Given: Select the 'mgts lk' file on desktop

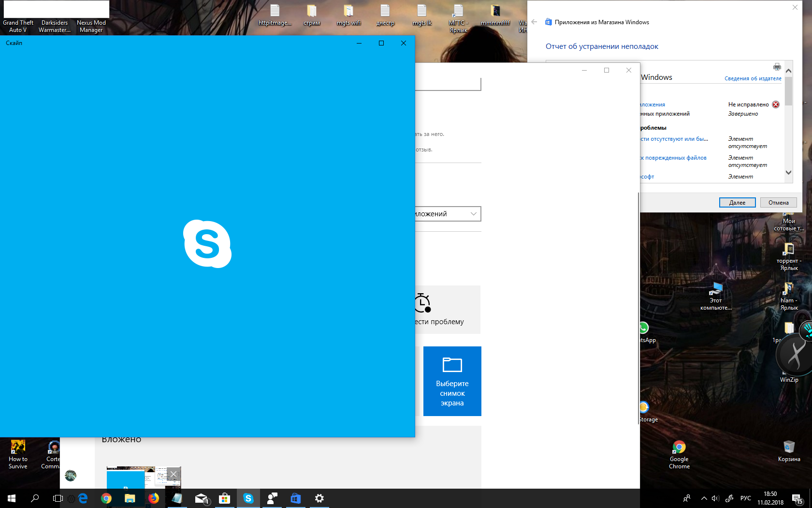Looking at the screenshot, I should tap(422, 15).
